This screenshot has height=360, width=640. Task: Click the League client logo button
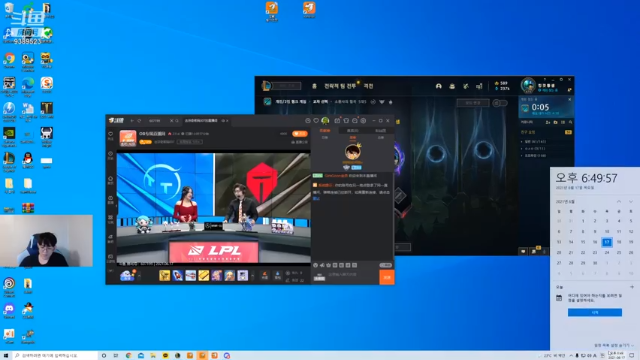(x=266, y=86)
